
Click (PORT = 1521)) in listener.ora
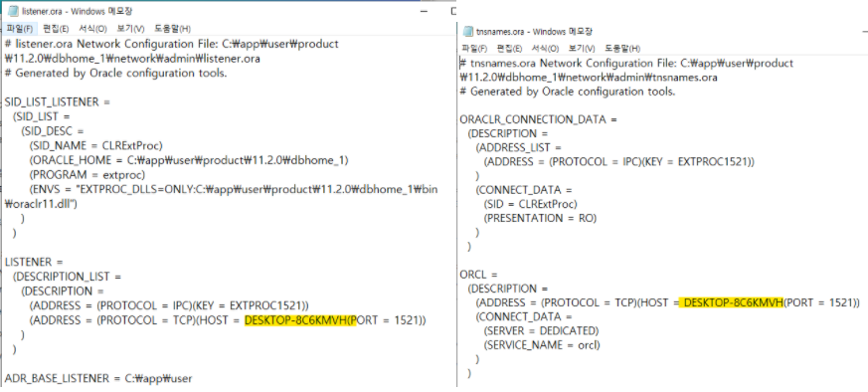388,320
